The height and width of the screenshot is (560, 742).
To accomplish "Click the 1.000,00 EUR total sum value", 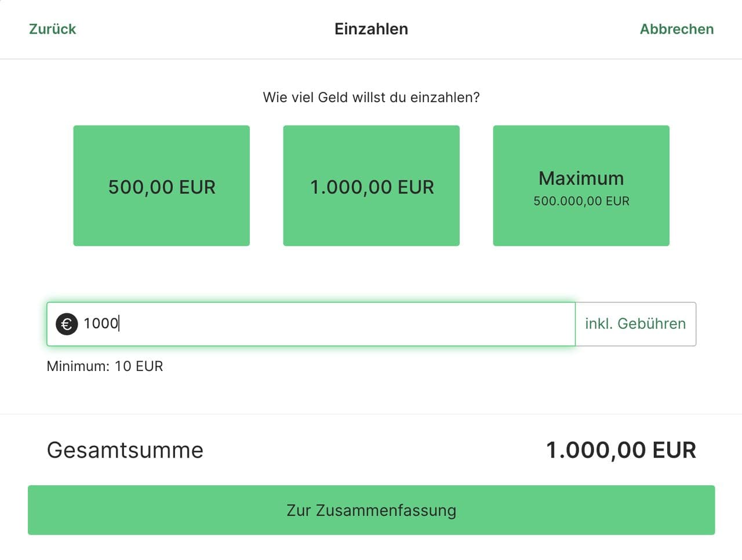I will click(621, 450).
